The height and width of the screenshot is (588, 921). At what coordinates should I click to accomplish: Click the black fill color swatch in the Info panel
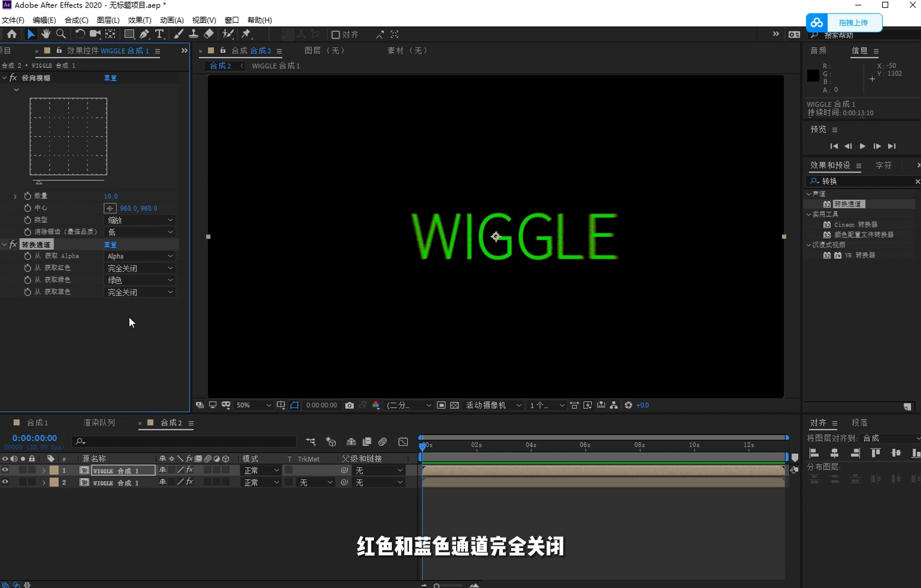812,76
